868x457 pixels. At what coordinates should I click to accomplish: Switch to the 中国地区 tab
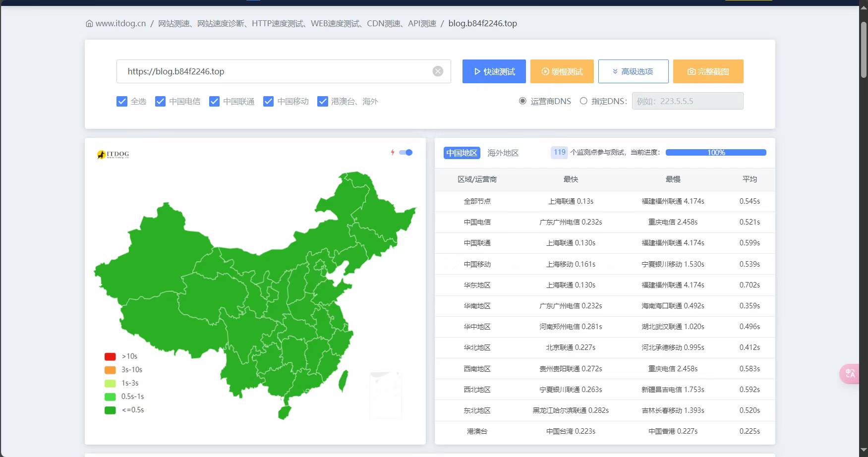(462, 153)
